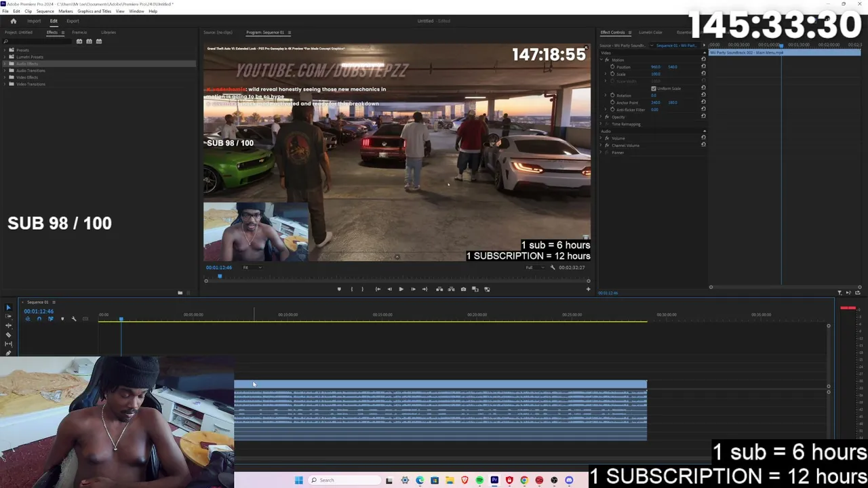This screenshot has width=868, height=488.
Task: Toggle Snap in the timeline
Action: pyautogui.click(x=39, y=319)
